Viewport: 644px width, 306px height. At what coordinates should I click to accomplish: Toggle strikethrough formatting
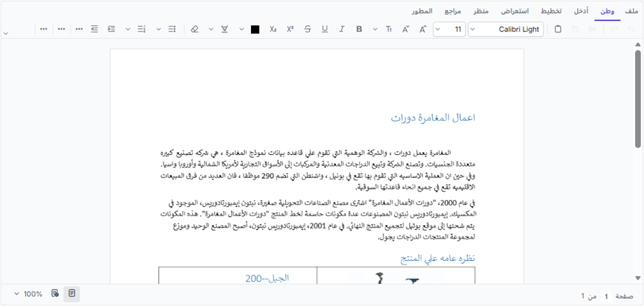click(x=308, y=29)
